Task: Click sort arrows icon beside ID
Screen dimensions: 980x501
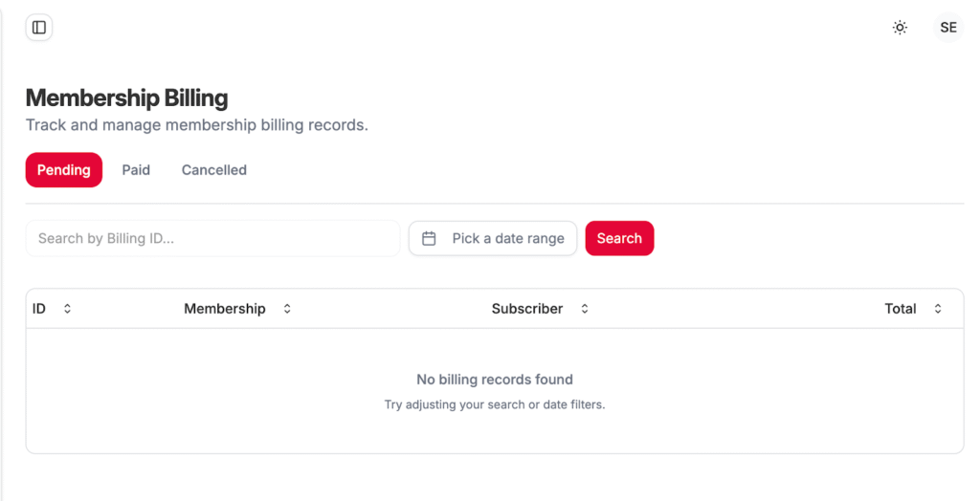Action: point(67,309)
